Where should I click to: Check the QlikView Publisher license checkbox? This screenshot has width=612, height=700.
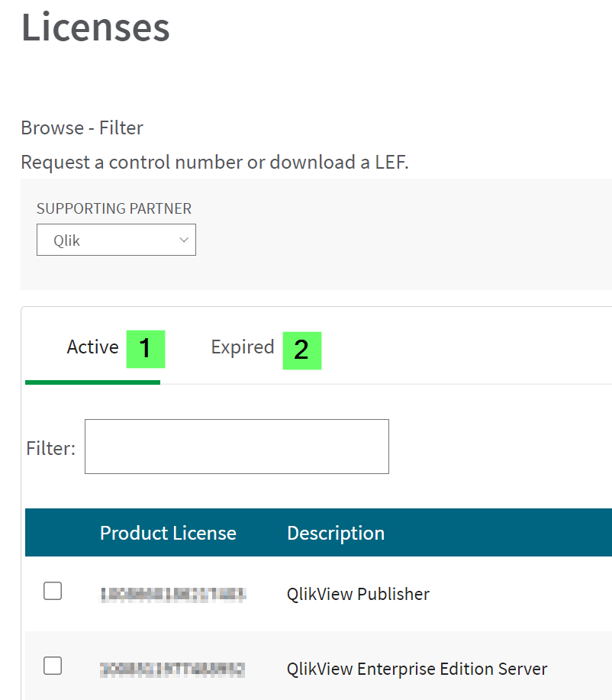[x=53, y=591]
